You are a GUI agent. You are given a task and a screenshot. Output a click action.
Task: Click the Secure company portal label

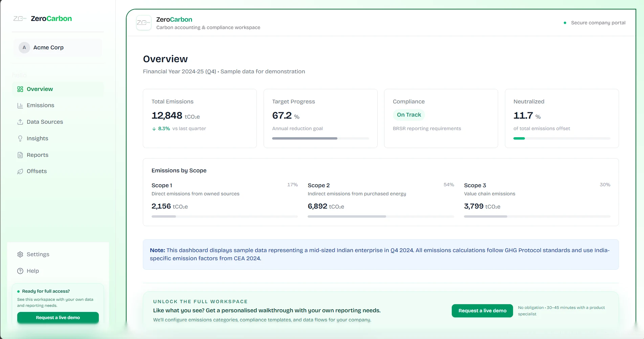[598, 23]
